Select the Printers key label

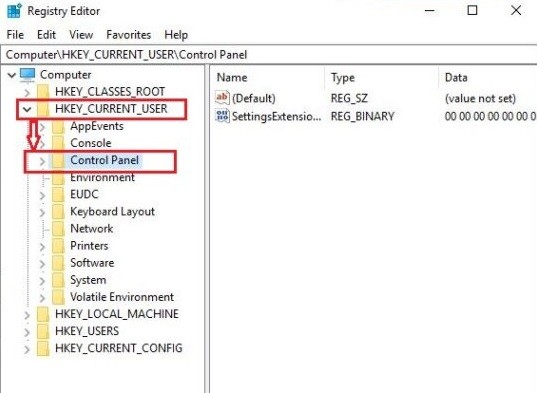pyautogui.click(x=89, y=245)
